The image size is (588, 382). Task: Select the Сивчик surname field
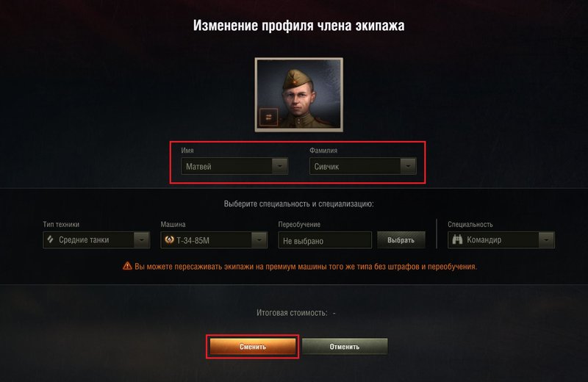pyautogui.click(x=362, y=166)
